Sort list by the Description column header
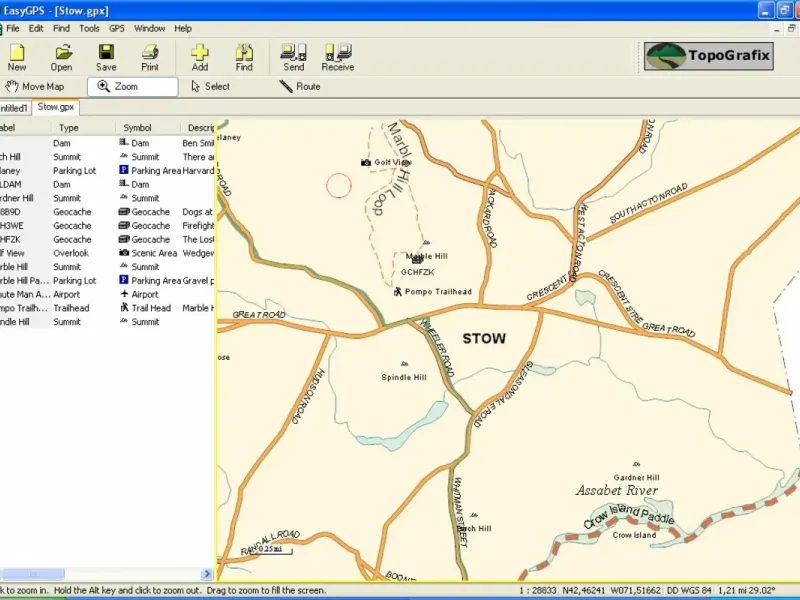 tap(198, 128)
